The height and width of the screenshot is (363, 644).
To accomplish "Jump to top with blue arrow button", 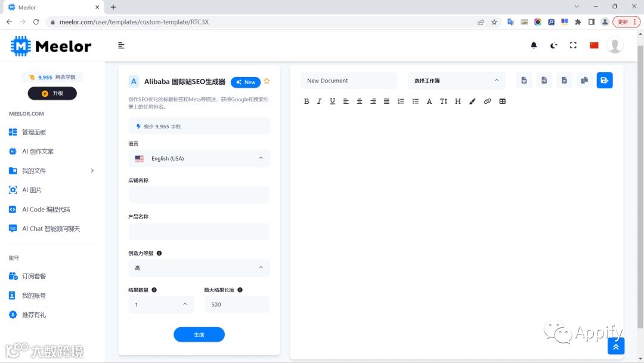I will coord(616,346).
